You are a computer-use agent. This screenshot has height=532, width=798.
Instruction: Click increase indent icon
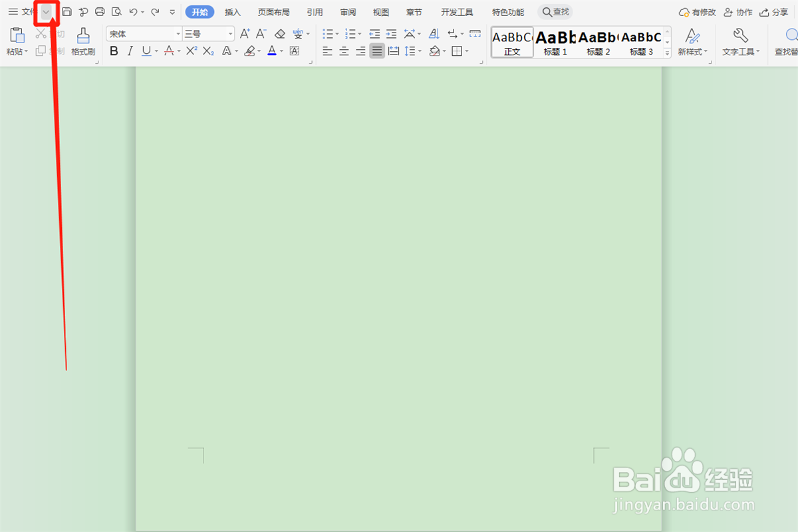391,34
